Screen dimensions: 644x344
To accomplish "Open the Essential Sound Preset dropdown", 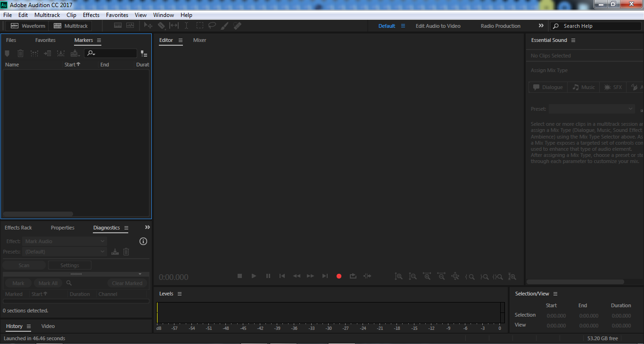I will coord(592,109).
